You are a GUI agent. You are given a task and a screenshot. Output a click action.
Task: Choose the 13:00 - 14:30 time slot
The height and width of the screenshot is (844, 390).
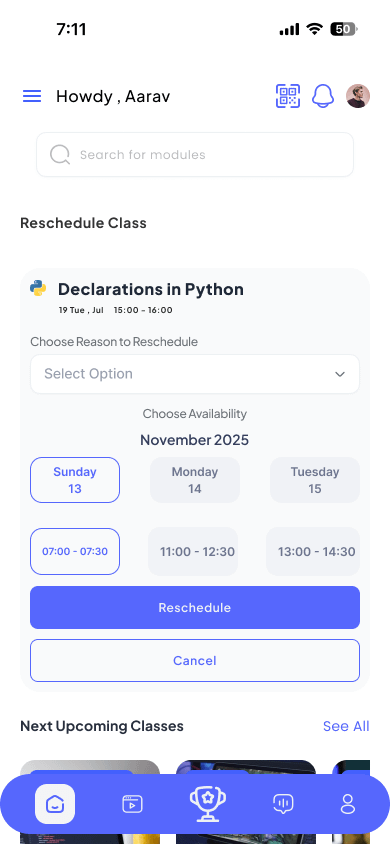tap(313, 552)
